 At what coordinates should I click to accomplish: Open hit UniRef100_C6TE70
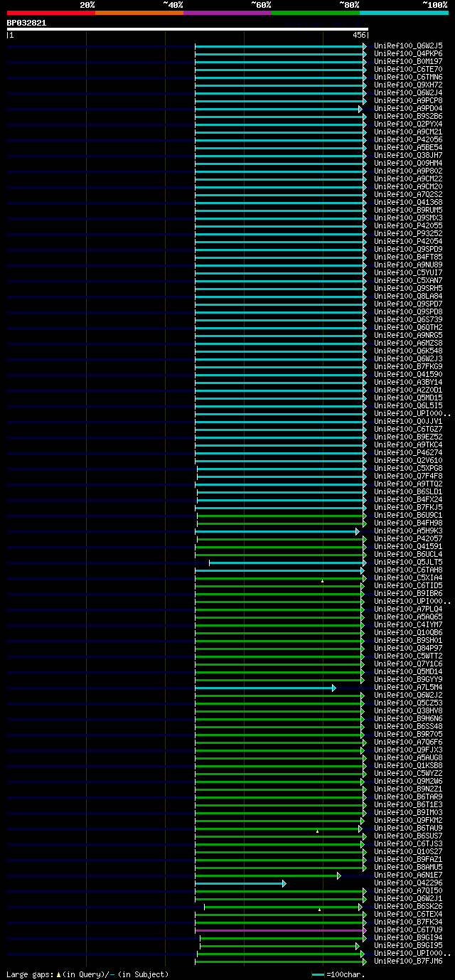408,69
